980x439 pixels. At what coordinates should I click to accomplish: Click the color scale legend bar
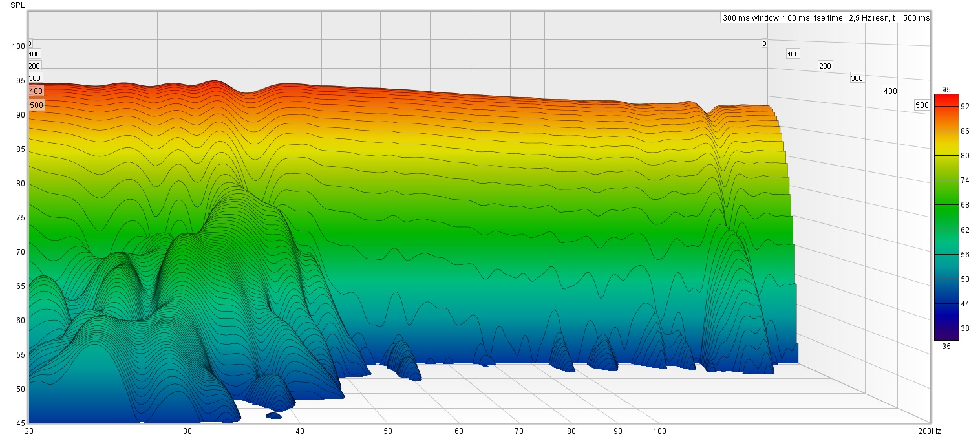point(946,217)
